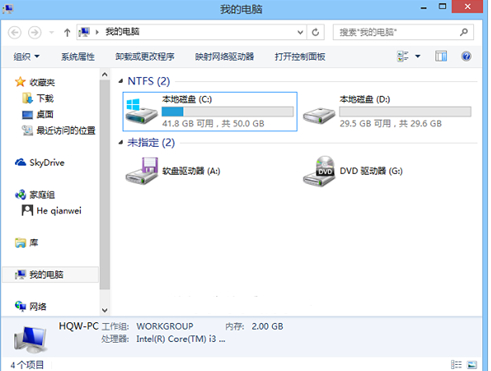The width and height of the screenshot is (491, 371).
Task: Click the C: drive capacity bar
Action: 228,112
